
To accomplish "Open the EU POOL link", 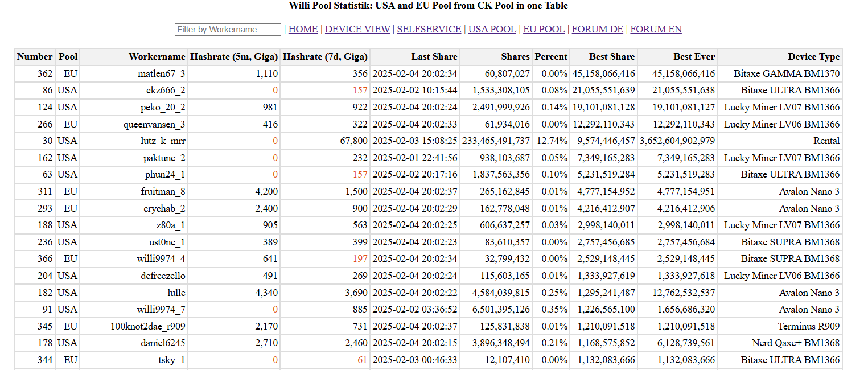I will (x=544, y=30).
